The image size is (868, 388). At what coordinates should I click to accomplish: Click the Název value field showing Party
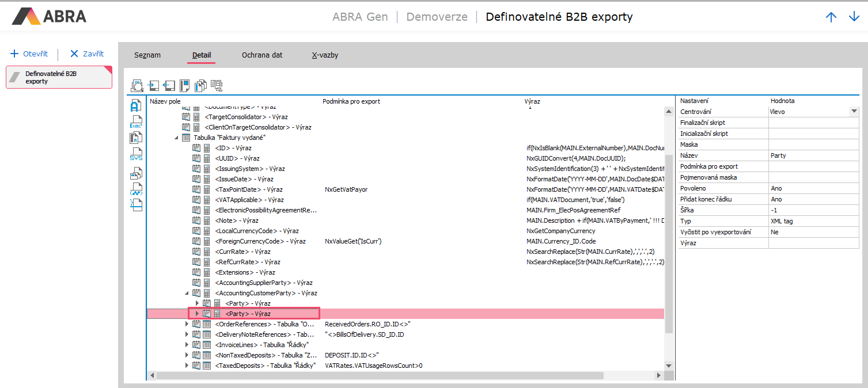814,155
